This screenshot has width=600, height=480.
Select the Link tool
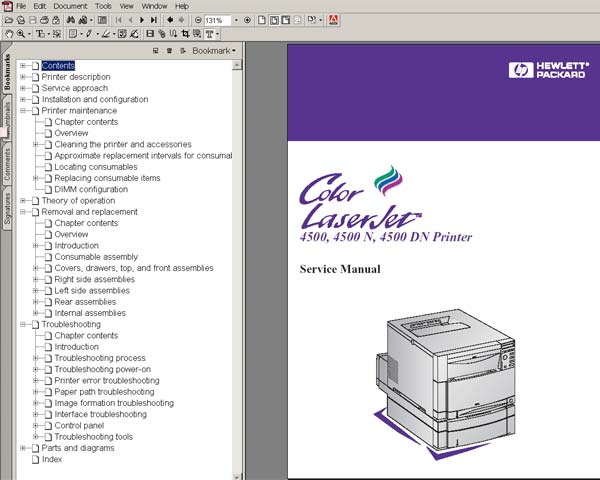coord(162,34)
